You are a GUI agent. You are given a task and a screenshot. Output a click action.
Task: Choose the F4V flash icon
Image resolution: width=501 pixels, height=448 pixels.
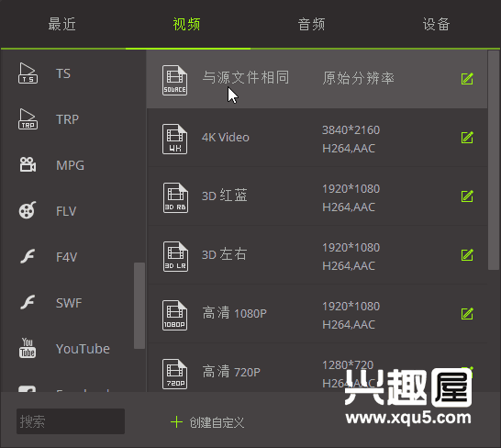click(x=28, y=256)
